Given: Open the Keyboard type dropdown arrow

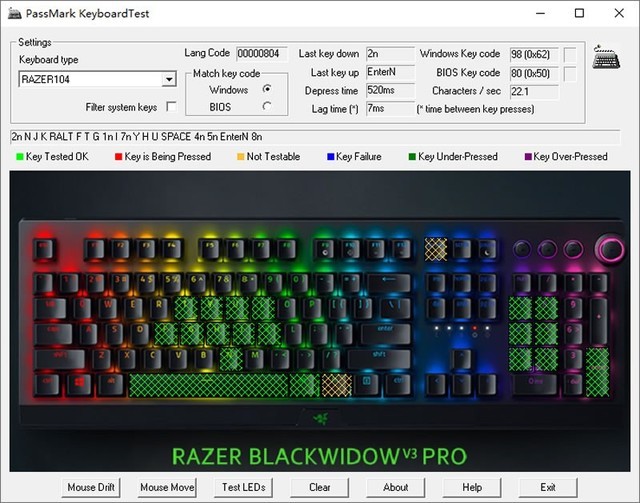Looking at the screenshot, I should pyautogui.click(x=169, y=79).
